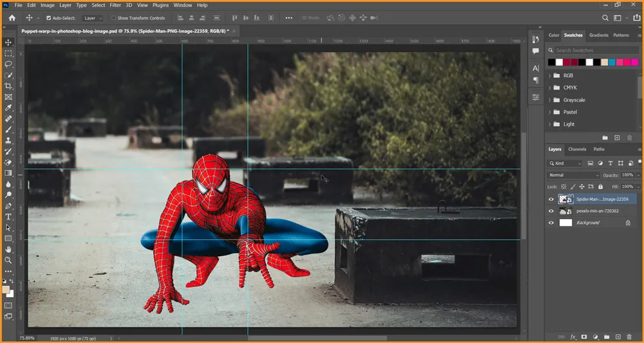Select the Lasso tool
Image resolution: width=644 pixels, height=343 pixels.
coord(8,64)
